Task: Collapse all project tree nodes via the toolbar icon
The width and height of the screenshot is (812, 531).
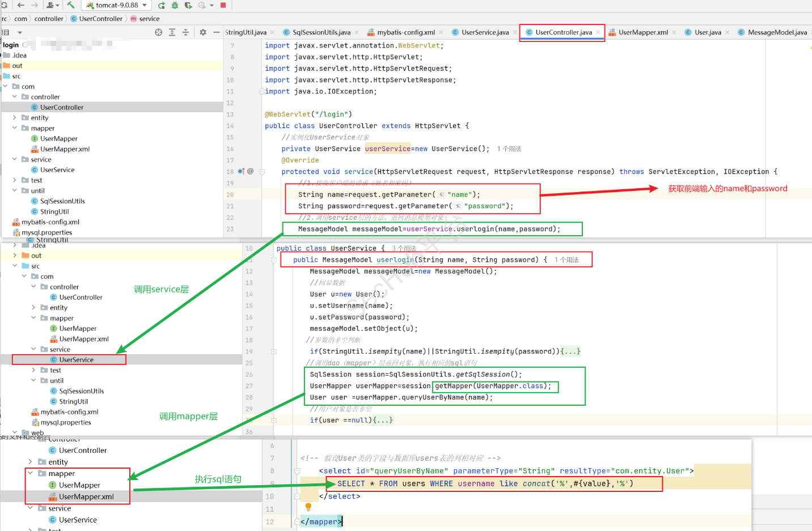Action: pos(185,32)
